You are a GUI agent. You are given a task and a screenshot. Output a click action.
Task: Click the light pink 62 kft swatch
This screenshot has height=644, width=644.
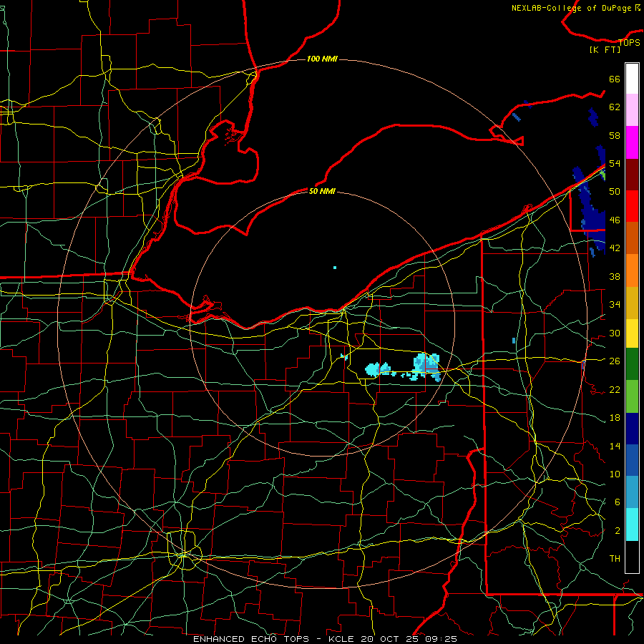632,109
